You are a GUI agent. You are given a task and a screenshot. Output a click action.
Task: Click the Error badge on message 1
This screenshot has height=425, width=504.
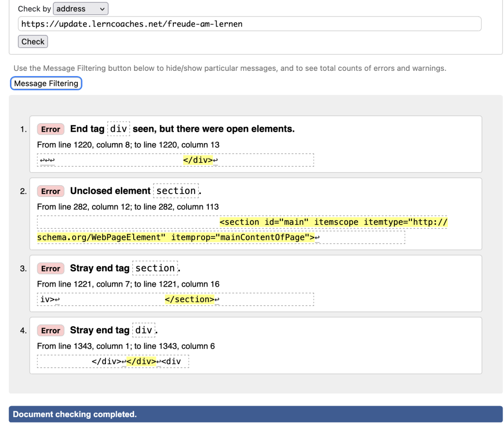(x=51, y=129)
